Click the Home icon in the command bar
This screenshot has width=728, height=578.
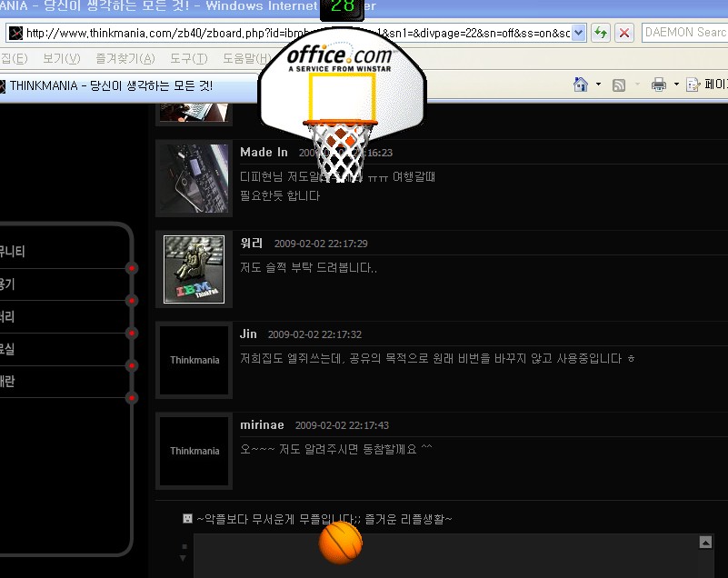pos(581,85)
